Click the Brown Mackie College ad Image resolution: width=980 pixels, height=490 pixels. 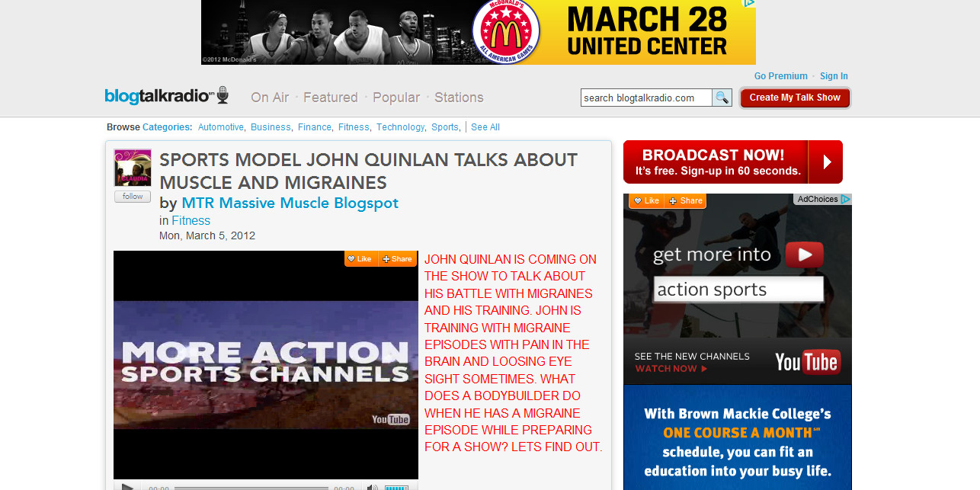[x=738, y=437]
